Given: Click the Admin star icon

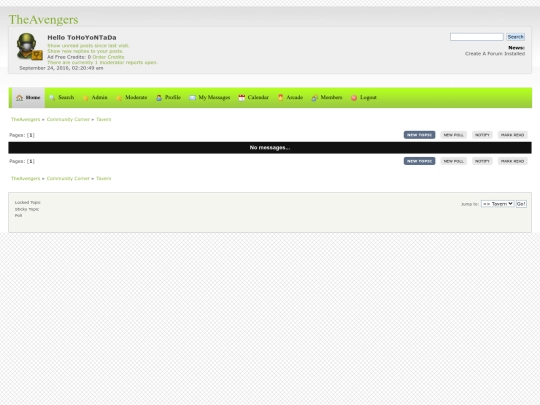Looking at the screenshot, I should tap(86, 98).
